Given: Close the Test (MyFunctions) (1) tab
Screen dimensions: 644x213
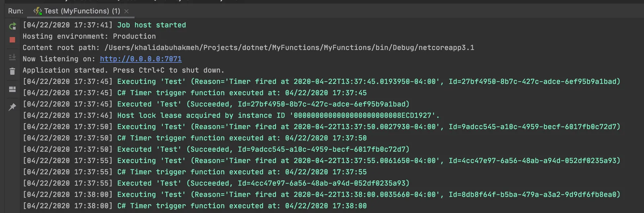Looking at the screenshot, I should 126,11.
